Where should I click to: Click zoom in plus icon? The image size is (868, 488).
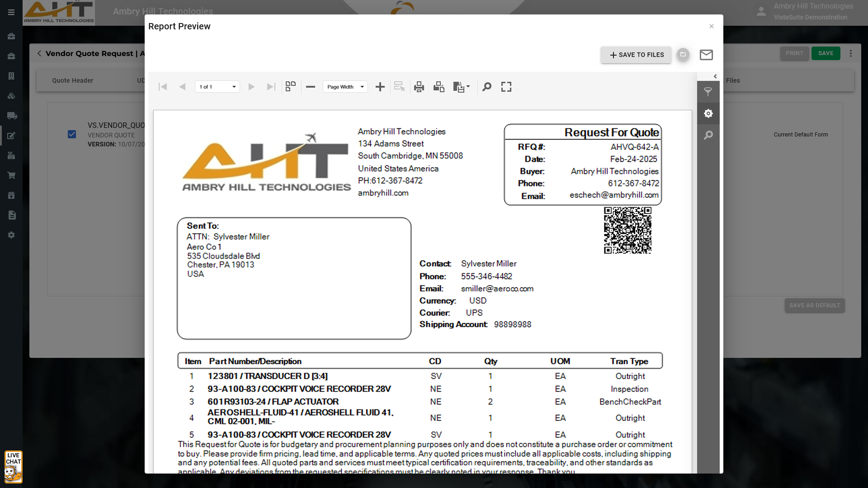[x=380, y=87]
